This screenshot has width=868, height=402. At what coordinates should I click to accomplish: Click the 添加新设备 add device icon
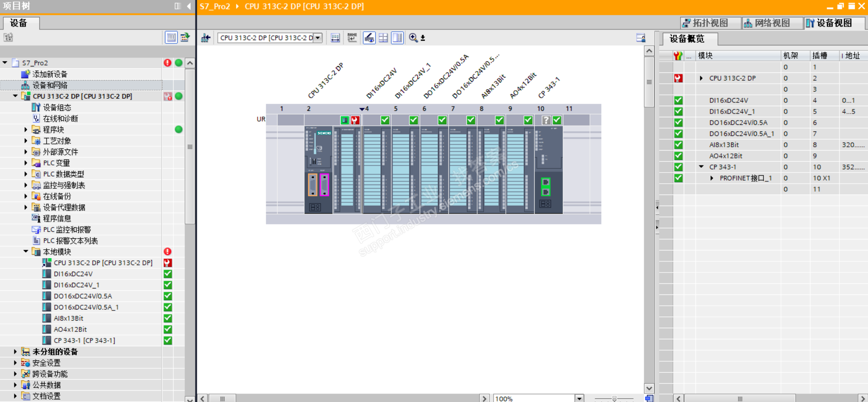click(26, 74)
